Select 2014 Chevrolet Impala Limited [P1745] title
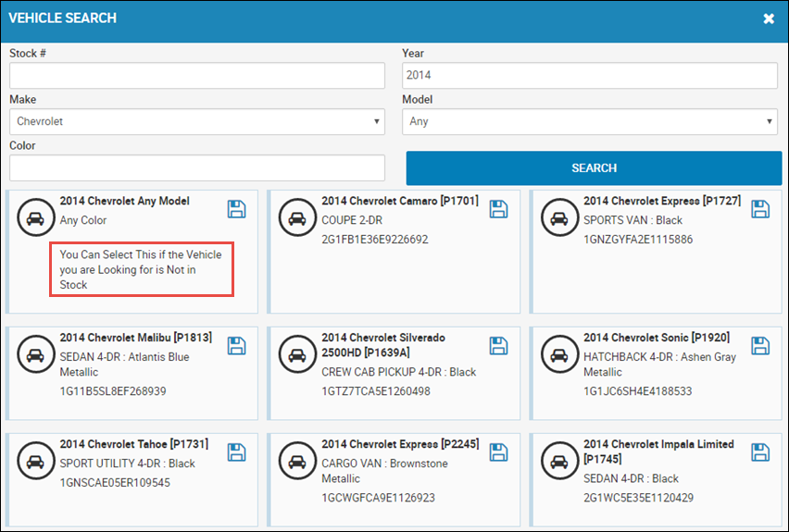 point(658,452)
